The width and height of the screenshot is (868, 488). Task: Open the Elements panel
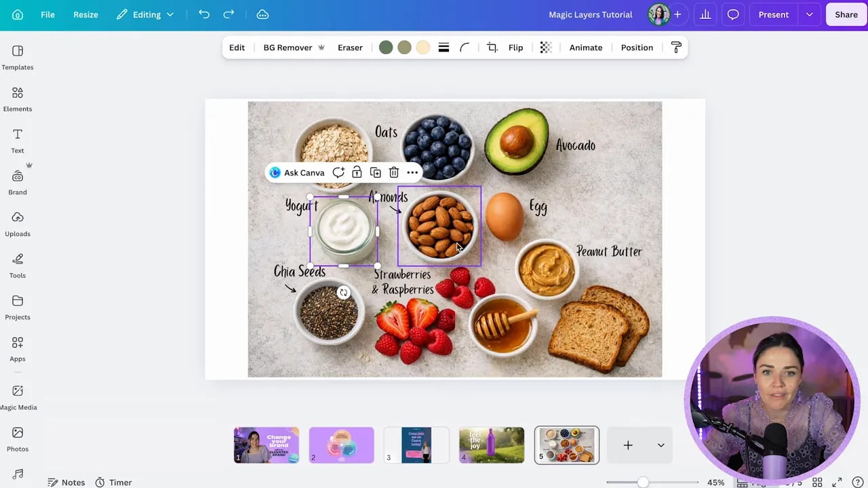(x=18, y=99)
